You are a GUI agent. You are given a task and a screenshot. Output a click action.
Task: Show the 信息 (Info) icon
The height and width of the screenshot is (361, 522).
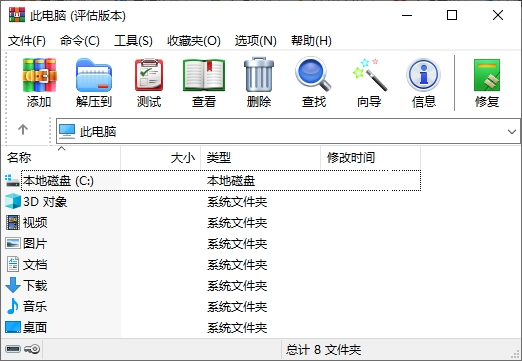pyautogui.click(x=423, y=75)
